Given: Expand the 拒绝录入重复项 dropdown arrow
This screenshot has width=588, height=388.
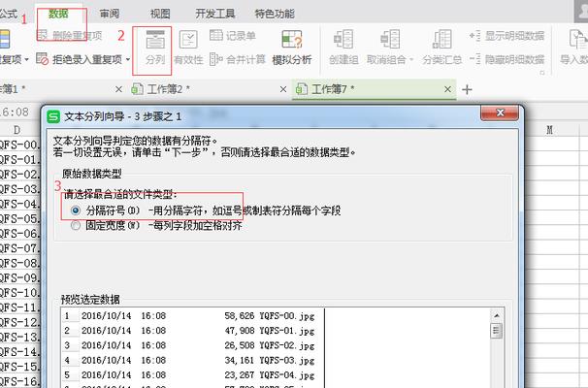Looking at the screenshot, I should [x=128, y=59].
